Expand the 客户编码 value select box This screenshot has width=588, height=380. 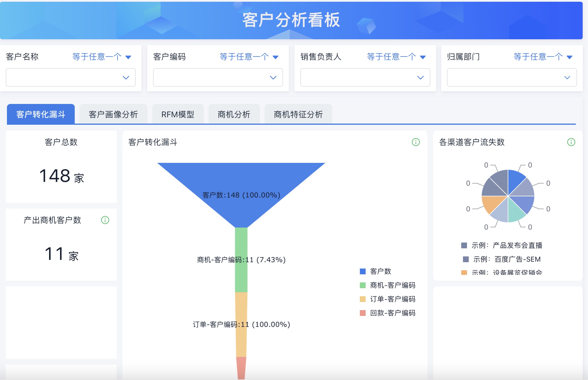[218, 77]
